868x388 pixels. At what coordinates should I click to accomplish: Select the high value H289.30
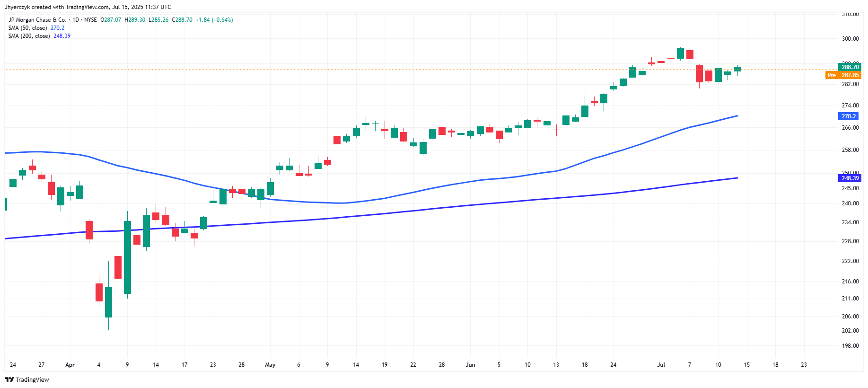[x=135, y=20]
